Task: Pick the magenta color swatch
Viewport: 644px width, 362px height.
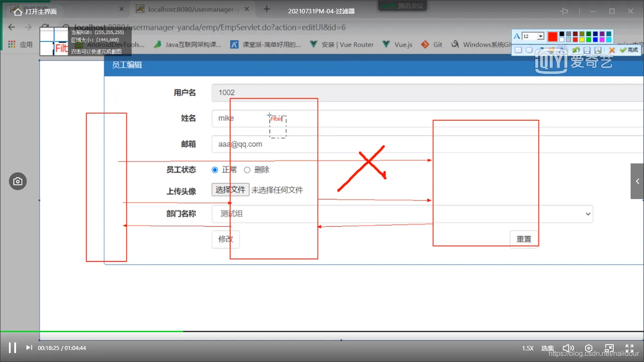Action: tap(602, 40)
